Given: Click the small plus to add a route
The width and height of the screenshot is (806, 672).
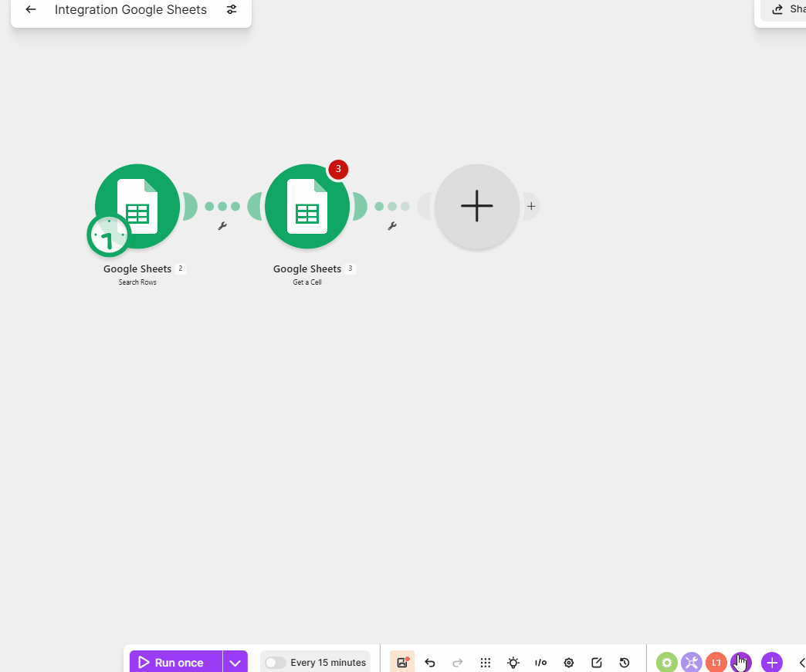Looking at the screenshot, I should point(531,206).
